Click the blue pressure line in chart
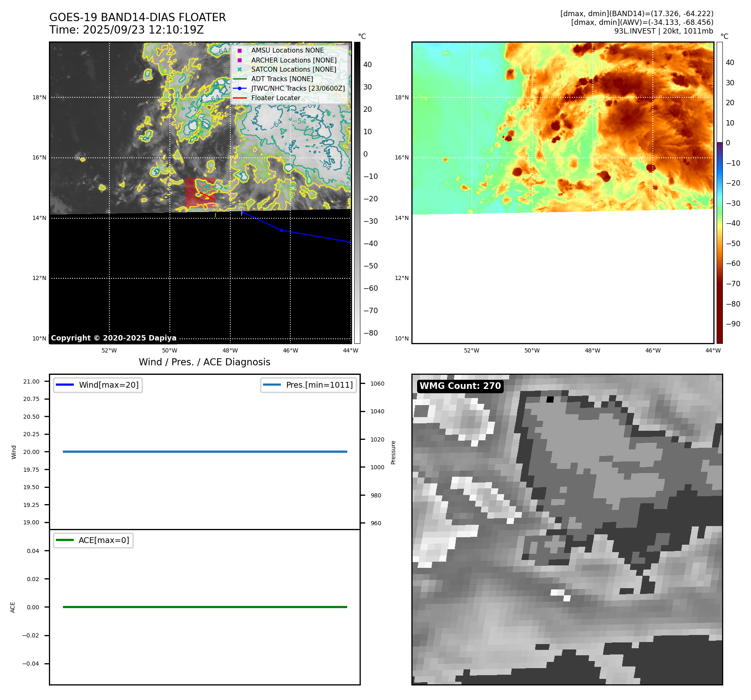This screenshot has height=700, width=751. pyautogui.click(x=205, y=451)
